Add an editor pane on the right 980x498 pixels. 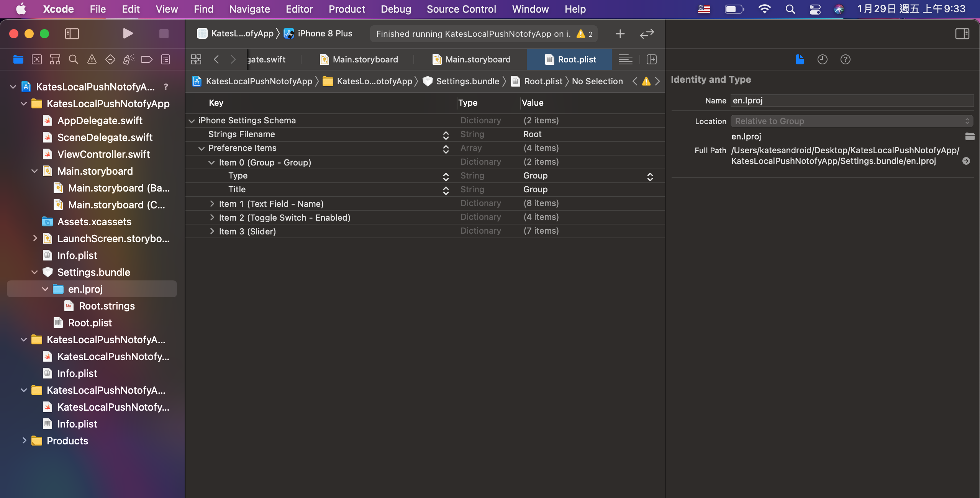[x=651, y=59]
